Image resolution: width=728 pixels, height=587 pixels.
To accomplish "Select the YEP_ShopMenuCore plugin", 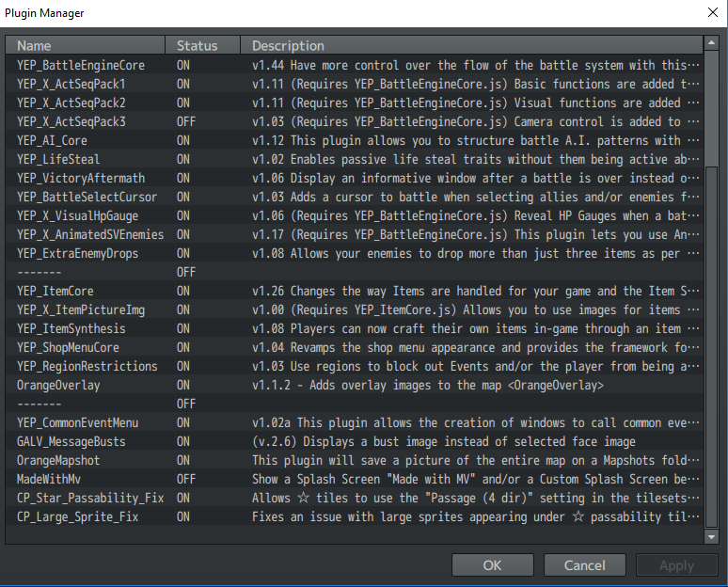I will 355,347.
